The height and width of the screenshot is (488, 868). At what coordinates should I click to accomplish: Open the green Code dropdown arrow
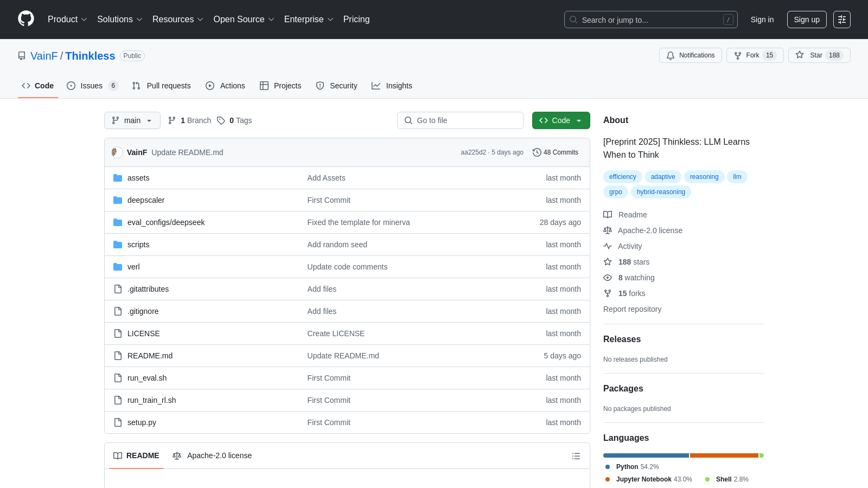point(579,120)
